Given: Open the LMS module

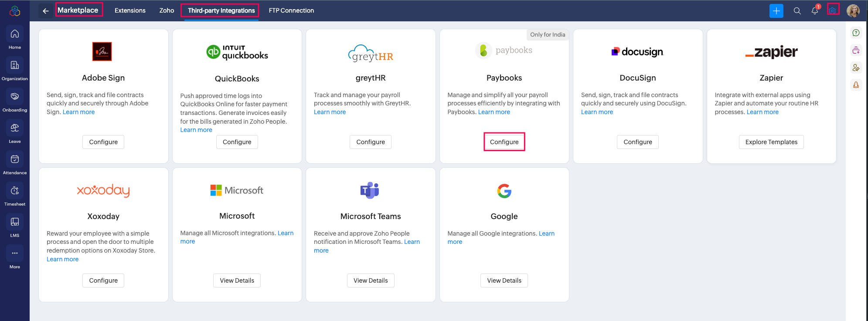Looking at the screenshot, I should pos(15,226).
